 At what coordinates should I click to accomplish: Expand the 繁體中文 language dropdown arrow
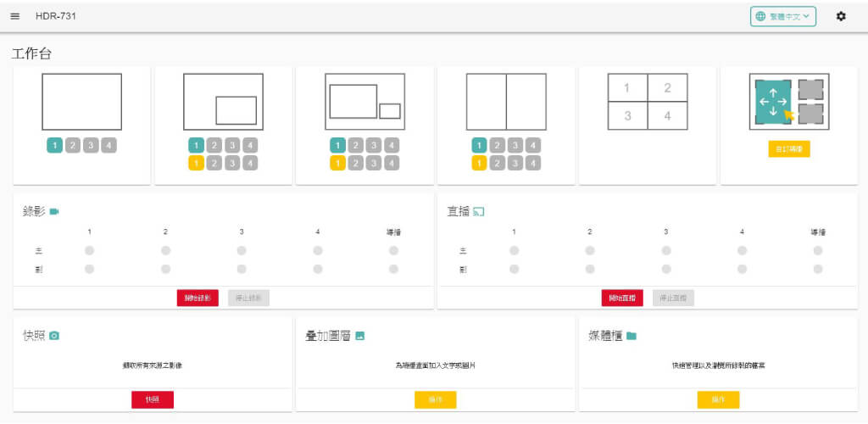point(806,16)
